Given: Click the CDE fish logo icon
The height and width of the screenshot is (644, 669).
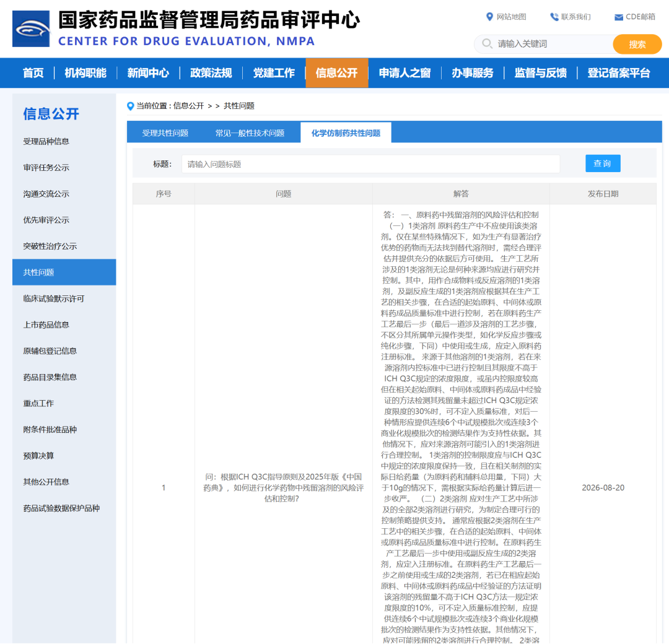Looking at the screenshot, I should [31, 29].
